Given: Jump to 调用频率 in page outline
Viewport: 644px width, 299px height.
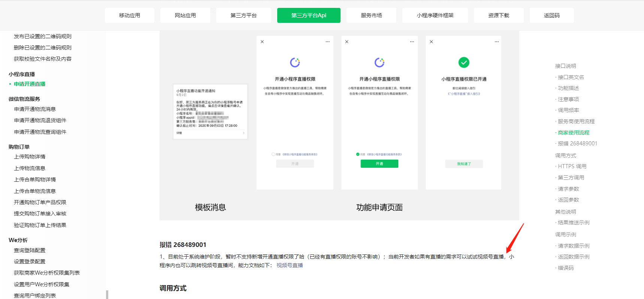Looking at the screenshot, I should pos(568,110).
